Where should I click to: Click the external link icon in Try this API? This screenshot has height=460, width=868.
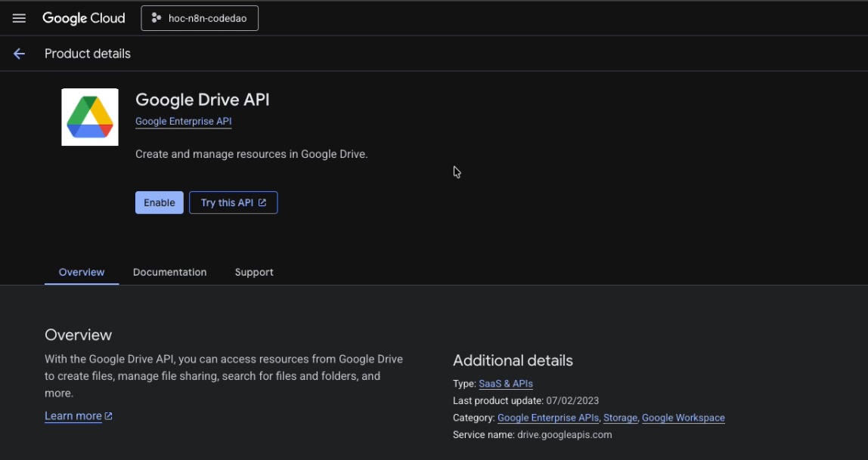(x=262, y=202)
